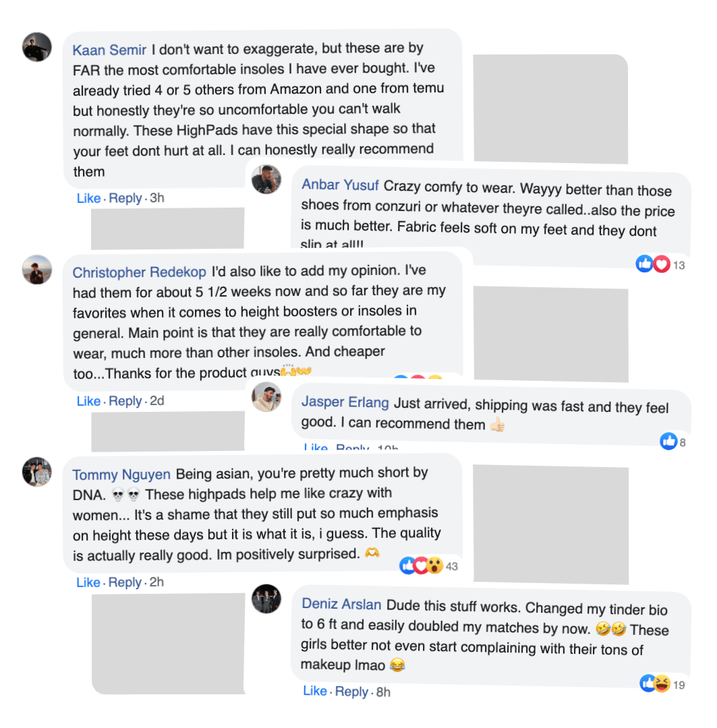Click Kaan Semir's profile avatar
The width and height of the screenshot is (717, 728).
(x=37, y=47)
